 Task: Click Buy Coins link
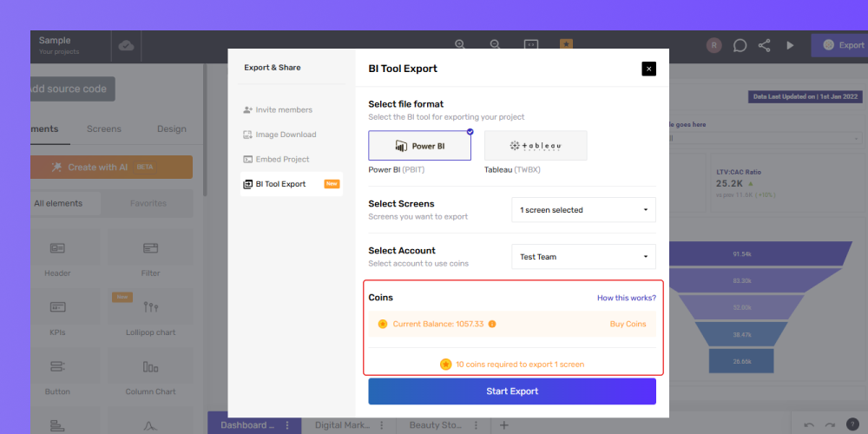pos(628,324)
